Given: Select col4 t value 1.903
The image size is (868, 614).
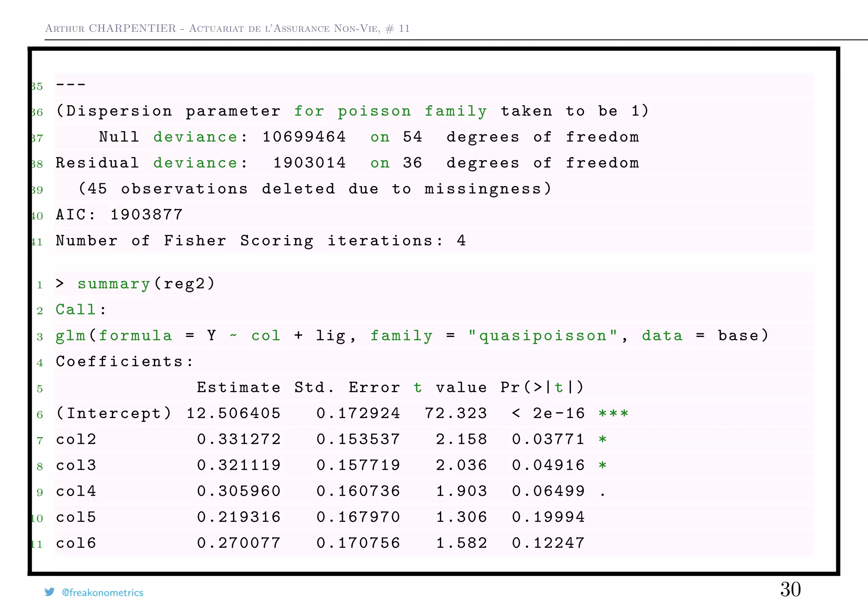Looking at the screenshot, I should click(462, 491).
